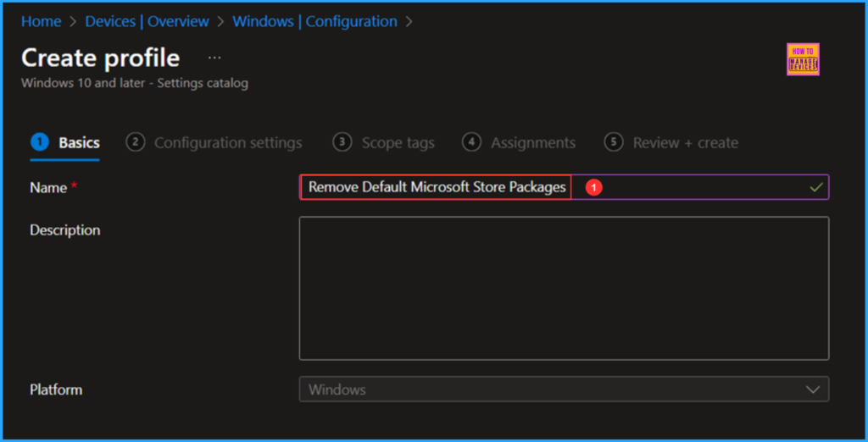Click the step 4 circle icon
The image size is (868, 442).
(x=472, y=142)
